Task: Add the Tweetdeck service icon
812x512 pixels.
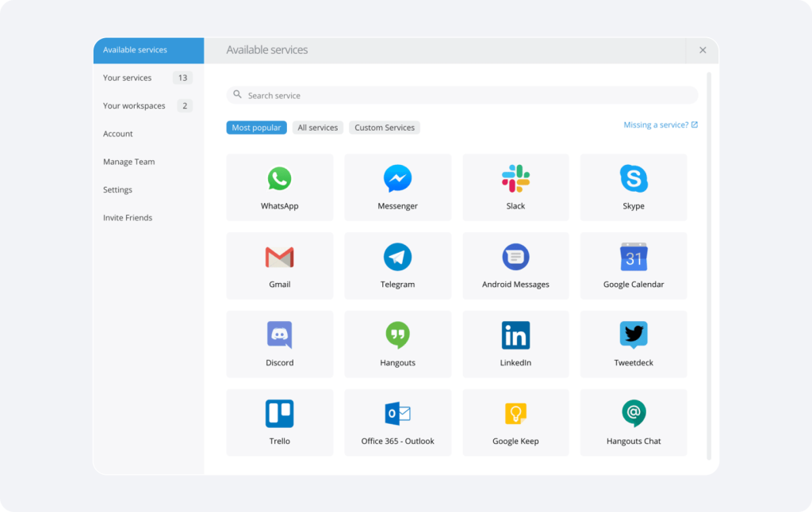Action: 634,335
